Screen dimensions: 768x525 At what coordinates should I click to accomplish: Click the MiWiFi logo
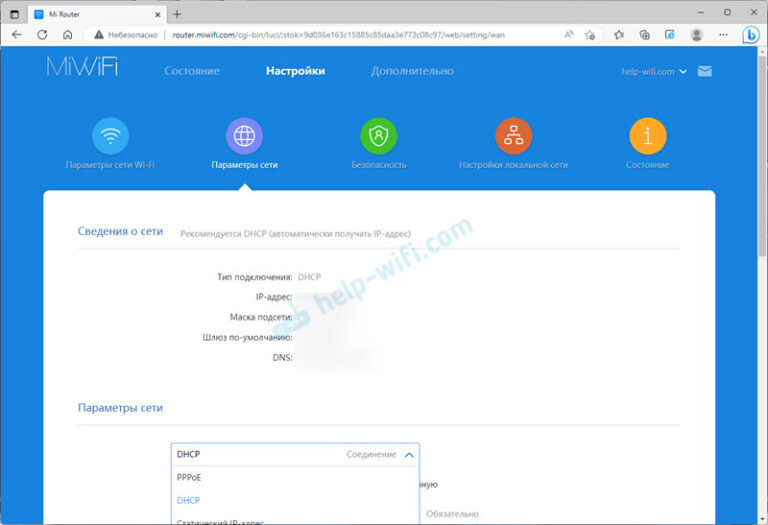(x=82, y=67)
